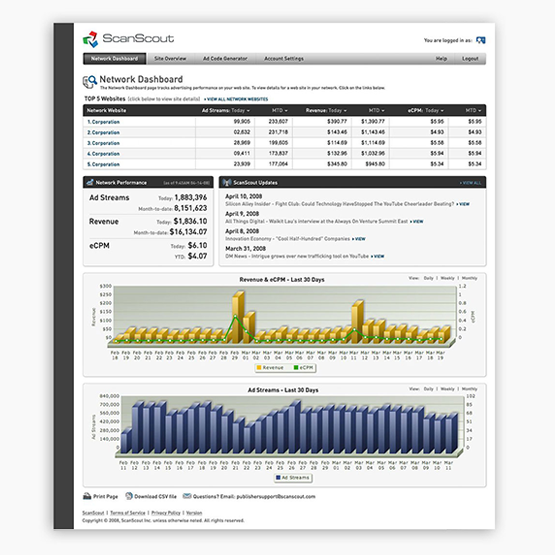
Task: Set Revenue chart view to Monthly
Action: click(469, 278)
